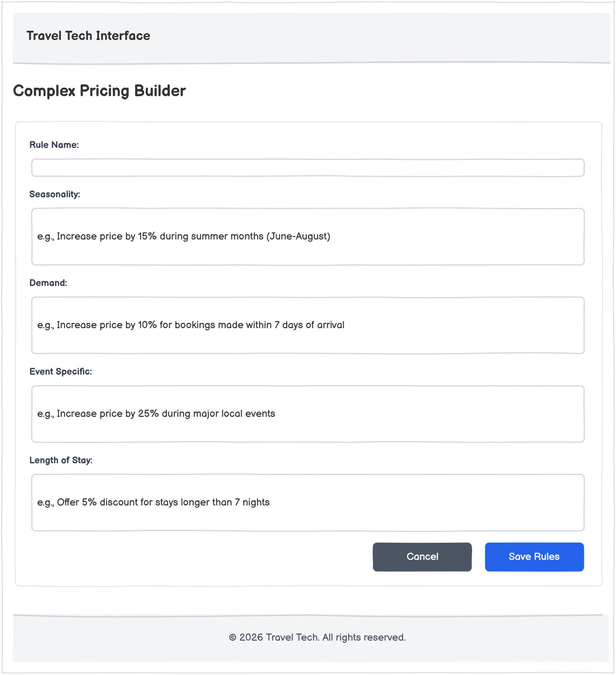Click the blue Save Rules button
This screenshot has height=675, width=616.
(534, 557)
